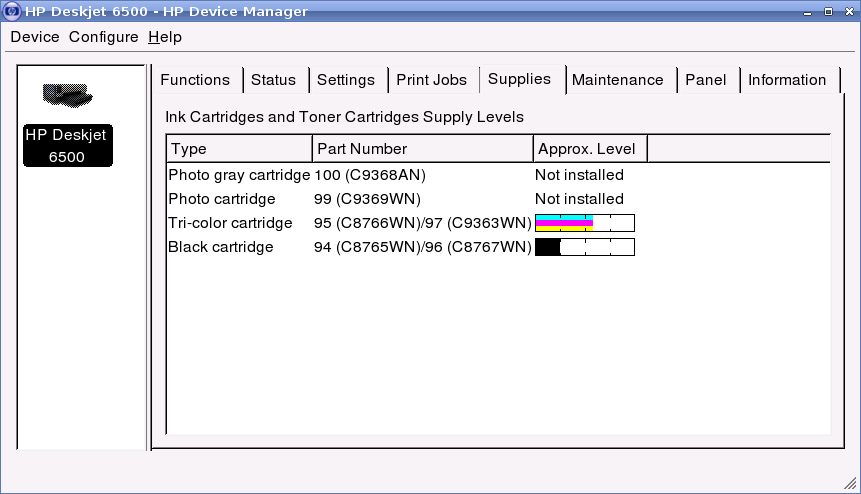861x494 pixels.
Task: Sort by the Part Number column header
Action: pos(422,149)
